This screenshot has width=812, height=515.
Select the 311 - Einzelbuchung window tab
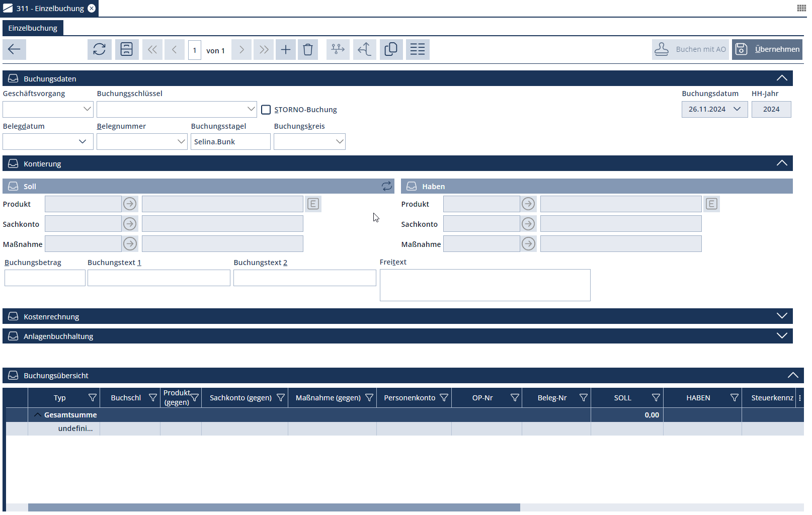coord(49,9)
